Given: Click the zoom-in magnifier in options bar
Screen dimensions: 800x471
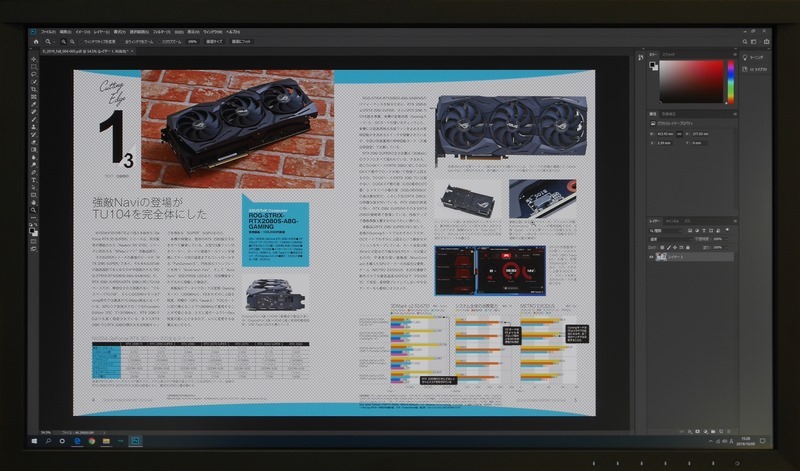Looking at the screenshot, I should 64,42.
